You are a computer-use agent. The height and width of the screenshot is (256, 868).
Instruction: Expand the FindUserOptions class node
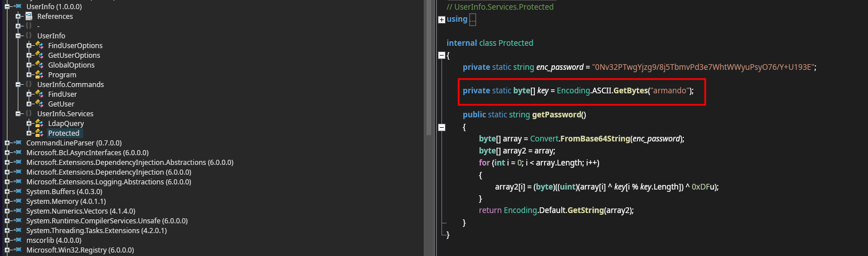point(29,45)
